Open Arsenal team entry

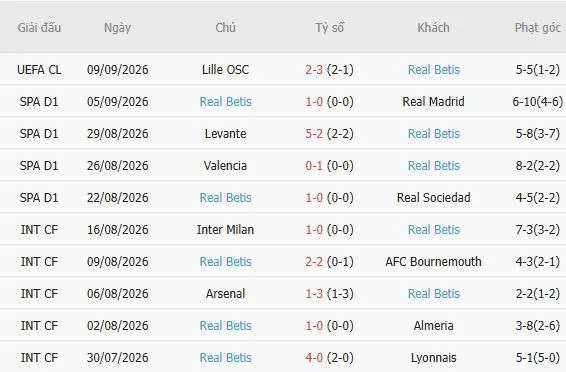pyautogui.click(x=226, y=294)
